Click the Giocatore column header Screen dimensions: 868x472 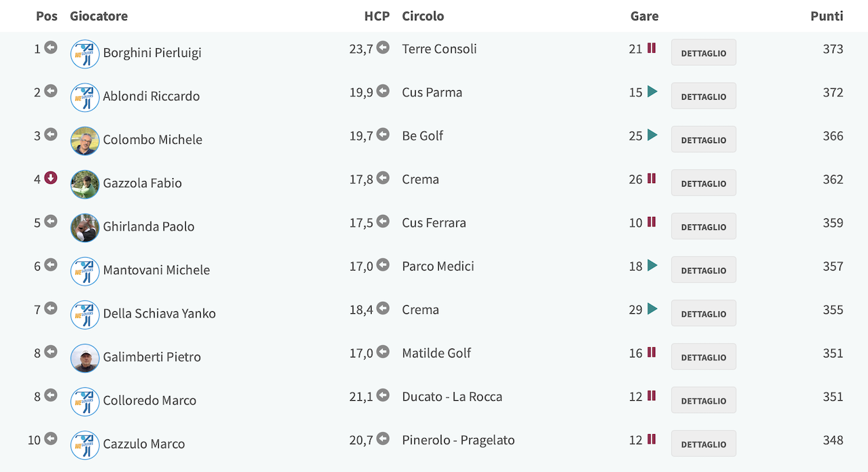[x=98, y=16]
